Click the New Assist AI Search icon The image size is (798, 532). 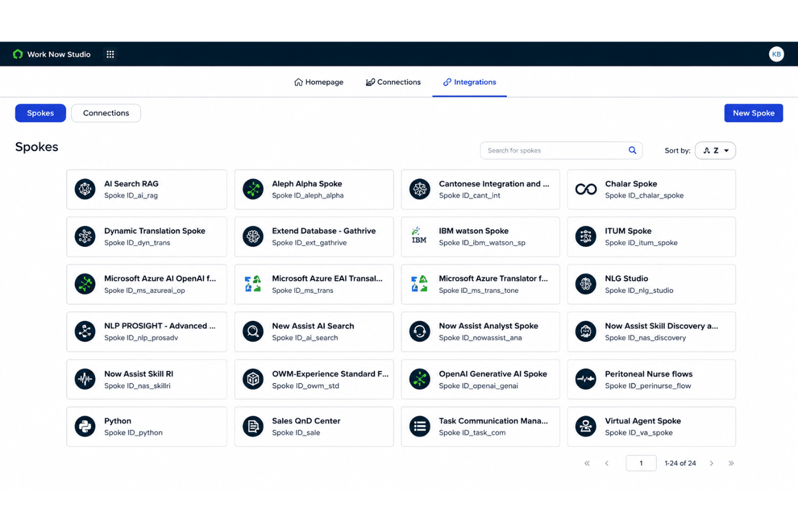click(252, 331)
